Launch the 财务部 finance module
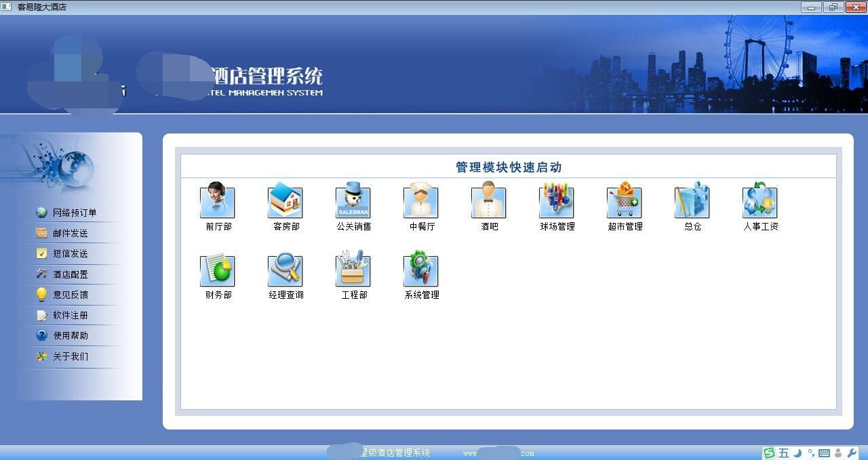The height and width of the screenshot is (460, 868). click(217, 271)
